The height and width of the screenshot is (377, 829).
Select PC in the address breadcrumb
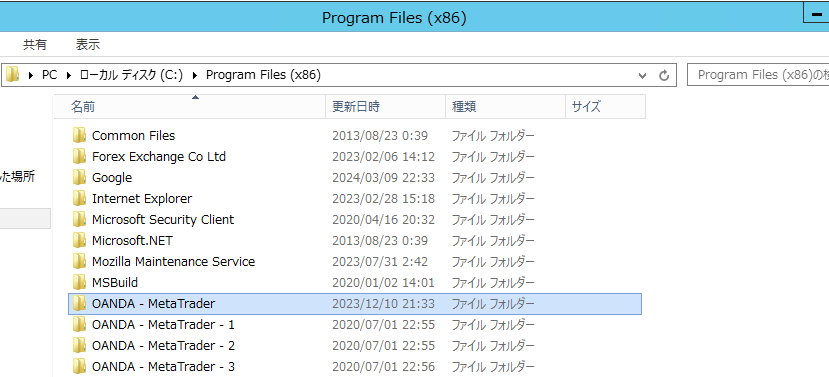click(49, 75)
